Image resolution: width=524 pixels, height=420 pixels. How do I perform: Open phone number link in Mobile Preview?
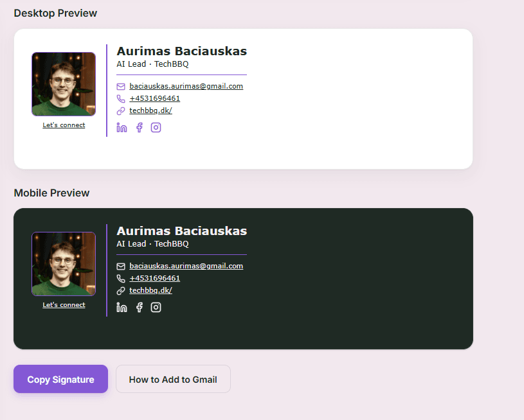[155, 278]
